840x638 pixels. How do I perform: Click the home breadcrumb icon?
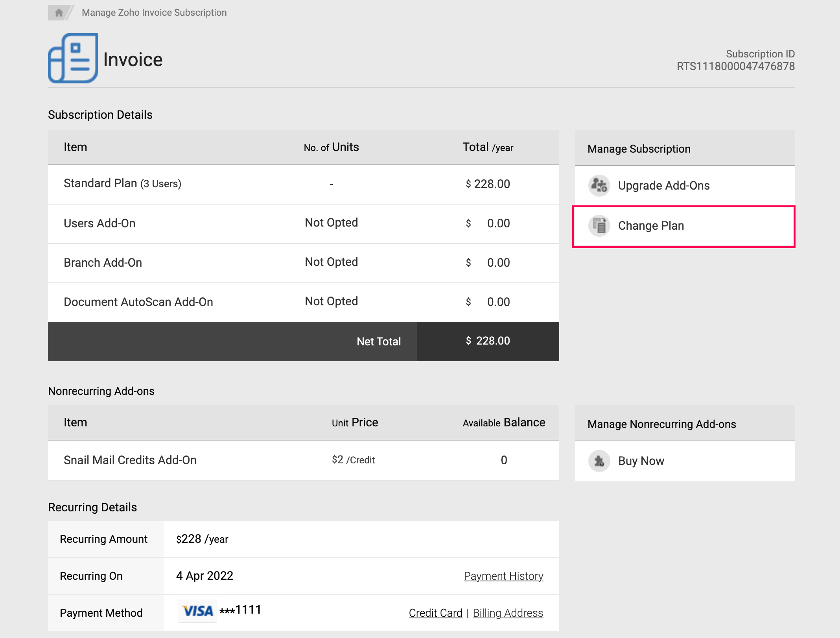(x=59, y=13)
